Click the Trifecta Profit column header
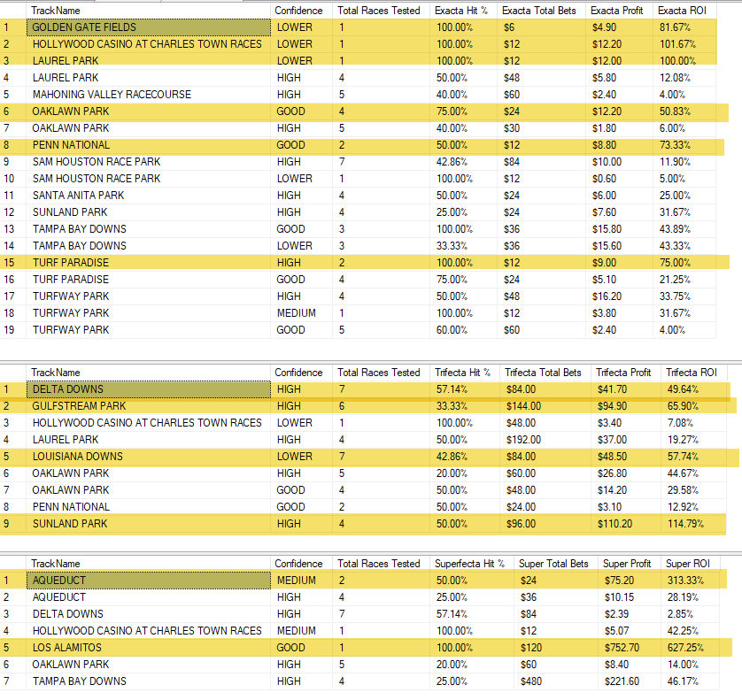This screenshot has height=700, width=742. click(x=626, y=373)
